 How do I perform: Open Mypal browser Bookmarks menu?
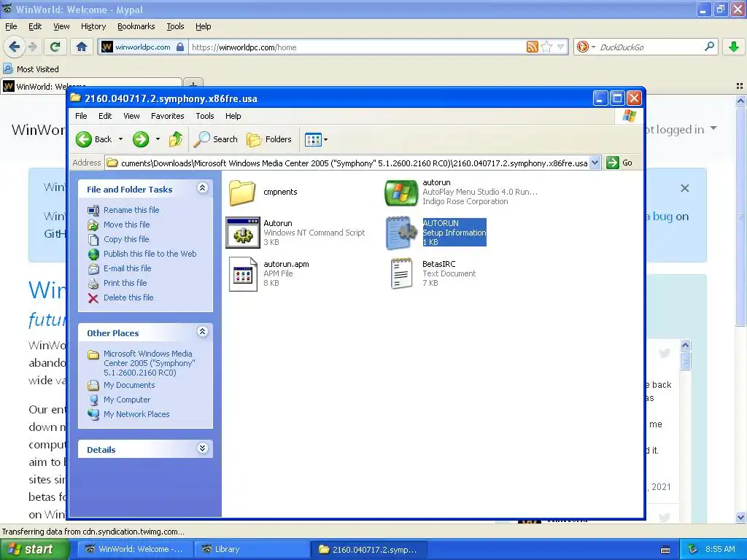click(x=136, y=26)
